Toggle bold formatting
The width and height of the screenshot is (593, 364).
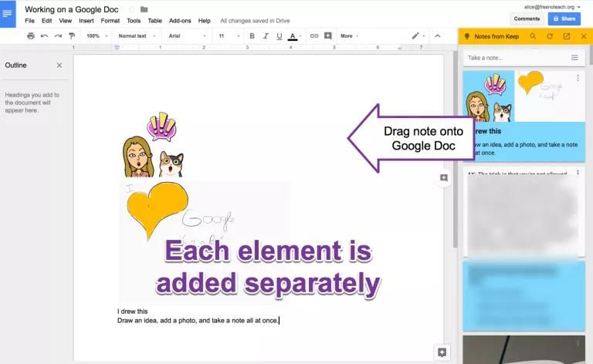(x=252, y=36)
